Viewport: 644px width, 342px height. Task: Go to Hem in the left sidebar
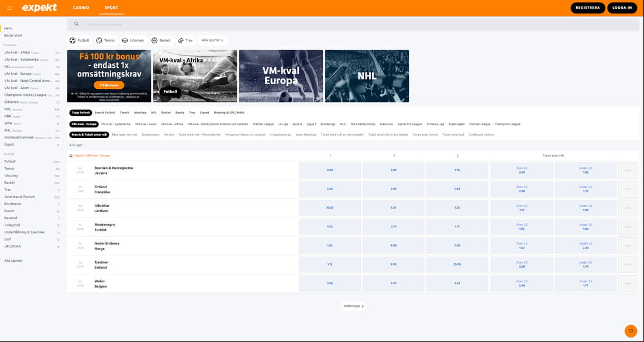8,28
